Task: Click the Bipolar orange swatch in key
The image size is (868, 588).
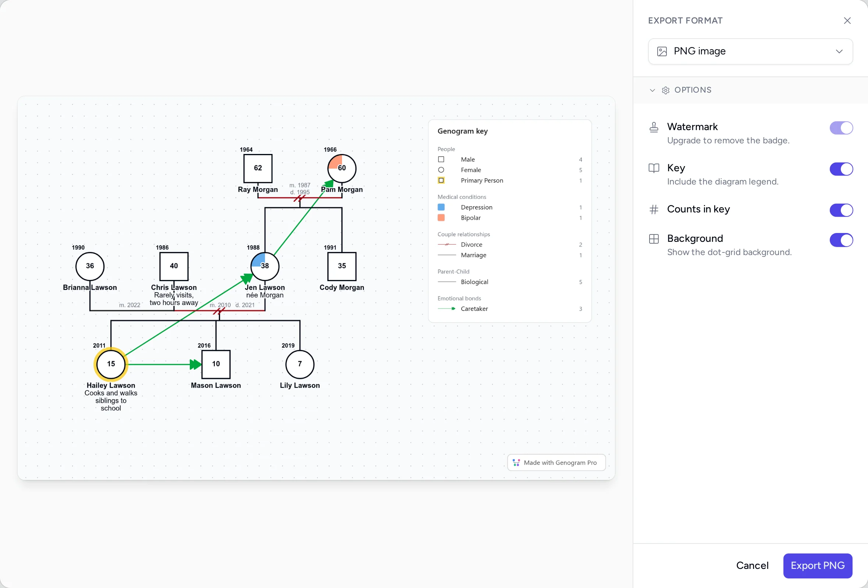Action: coord(441,218)
